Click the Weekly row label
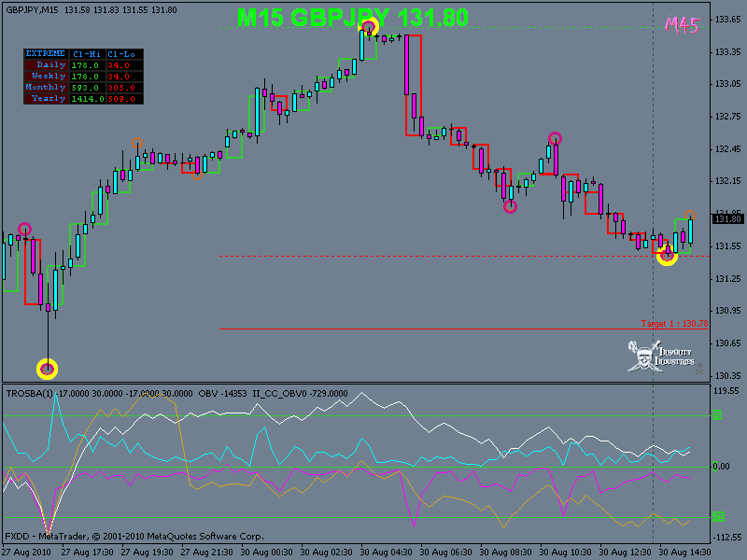The width and height of the screenshot is (747, 560). click(49, 77)
